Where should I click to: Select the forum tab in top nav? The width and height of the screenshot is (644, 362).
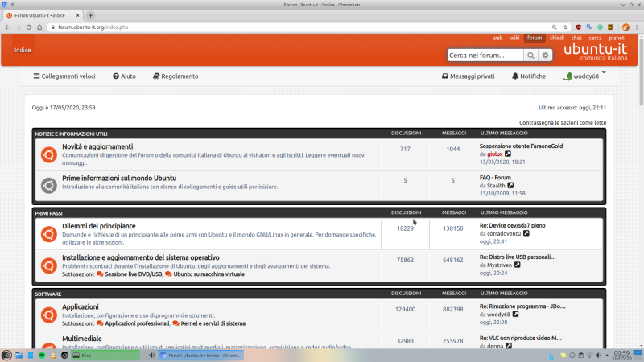point(535,38)
